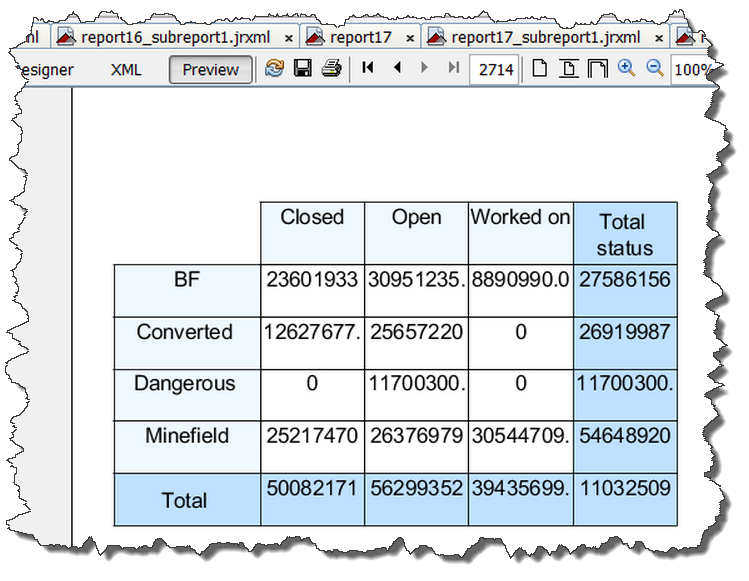Zoom out of the report preview
Image resolution: width=749 pixels, height=581 pixels.
coord(655,69)
